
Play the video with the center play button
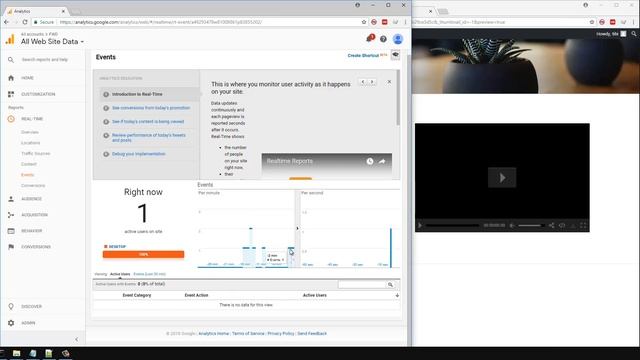[x=502, y=178]
